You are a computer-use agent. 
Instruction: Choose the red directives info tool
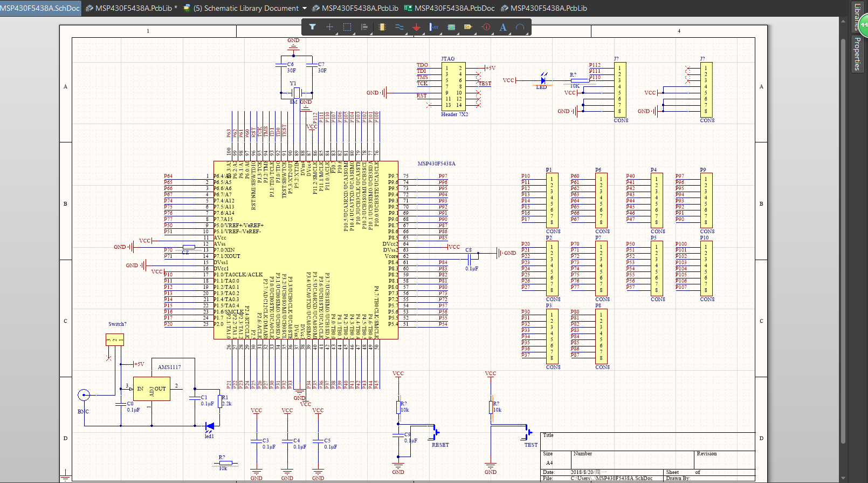click(x=486, y=27)
